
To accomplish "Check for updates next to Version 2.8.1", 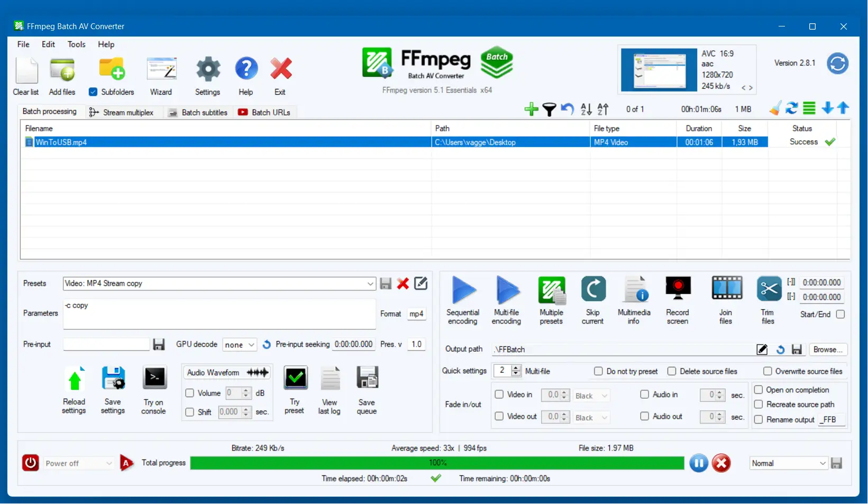I will (x=838, y=64).
